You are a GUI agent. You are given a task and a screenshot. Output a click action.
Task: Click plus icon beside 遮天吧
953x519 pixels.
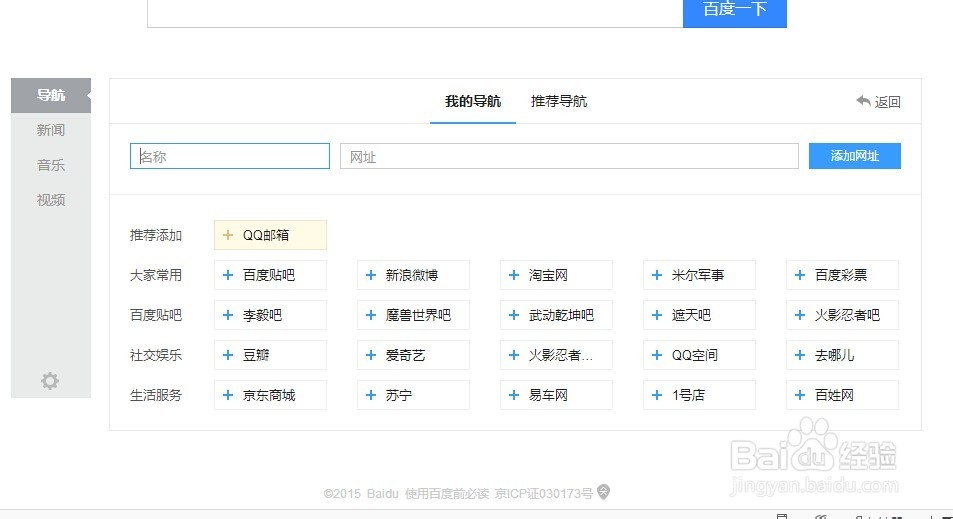657,315
